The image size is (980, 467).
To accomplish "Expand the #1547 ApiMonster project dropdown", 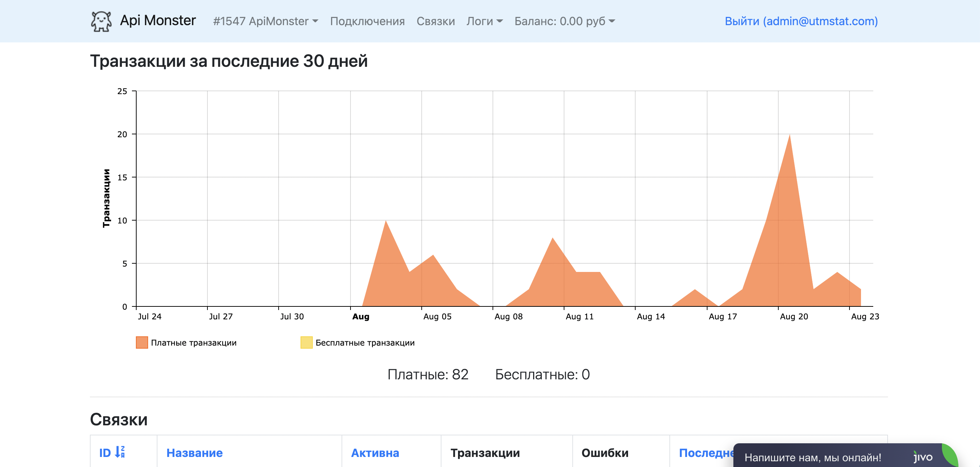I will [265, 21].
